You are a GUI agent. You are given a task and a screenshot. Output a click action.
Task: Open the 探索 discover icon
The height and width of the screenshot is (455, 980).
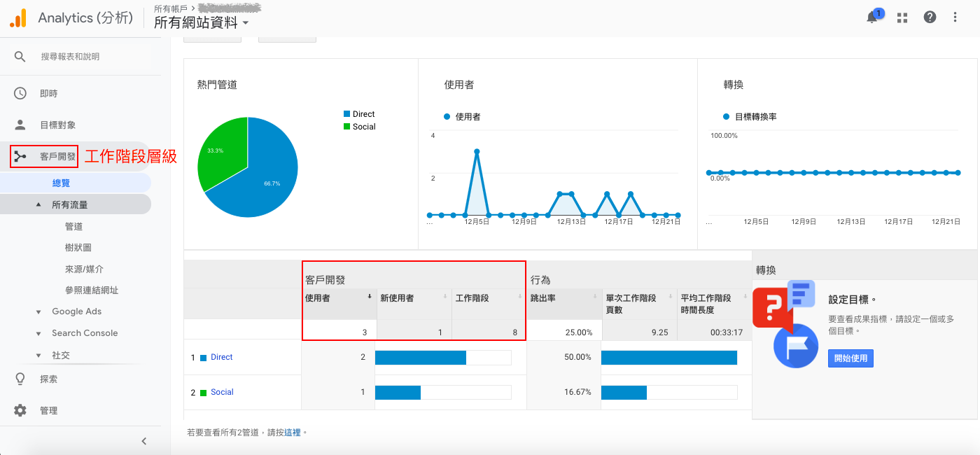pyautogui.click(x=20, y=378)
